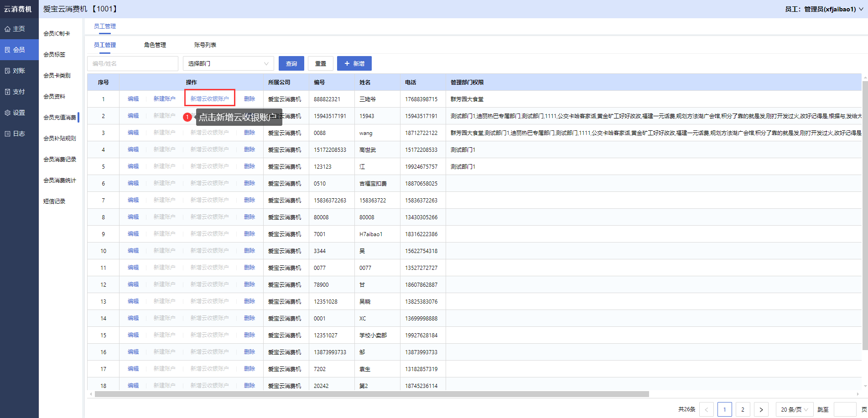This screenshot has width=868, height=418.
Task: Open 支付 in the left sidebar
Action: [19, 92]
